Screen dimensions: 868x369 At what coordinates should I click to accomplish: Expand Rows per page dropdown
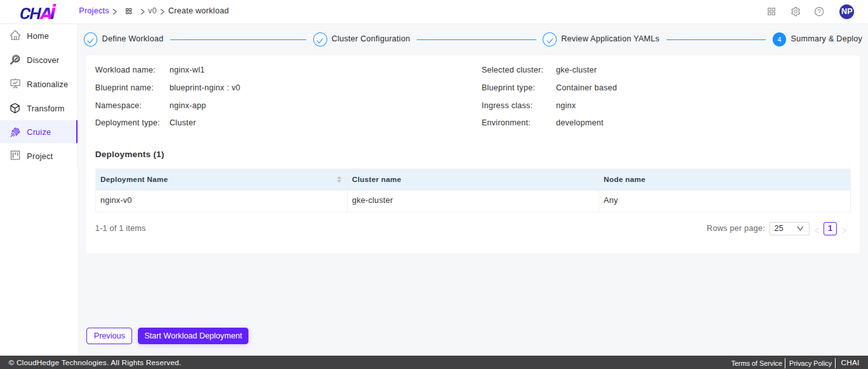(x=789, y=228)
